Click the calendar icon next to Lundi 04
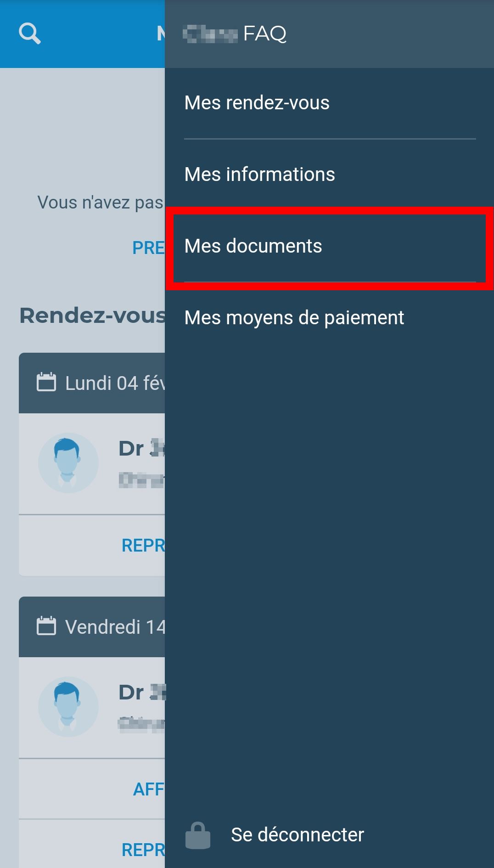 pyautogui.click(x=46, y=382)
